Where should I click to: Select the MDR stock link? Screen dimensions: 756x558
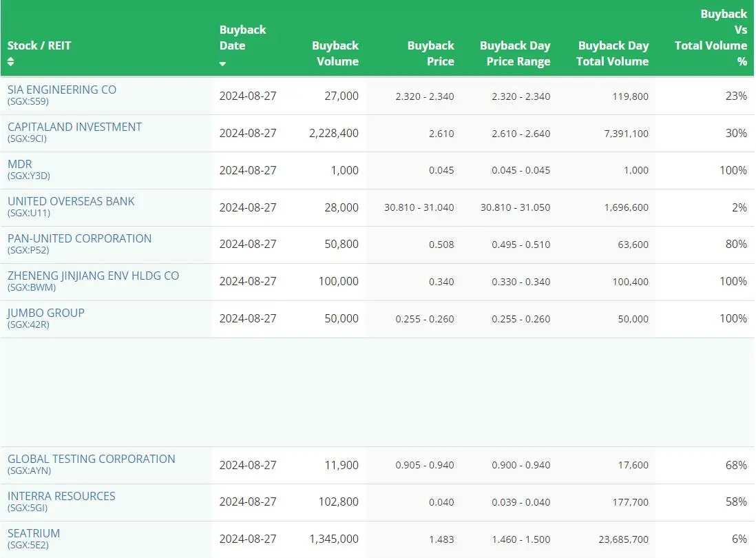pos(20,164)
